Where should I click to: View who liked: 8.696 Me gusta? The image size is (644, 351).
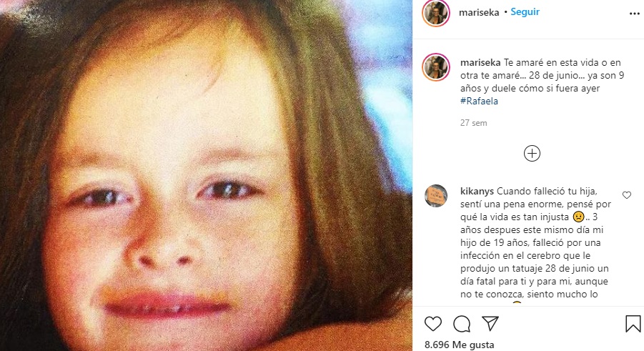coord(459,345)
